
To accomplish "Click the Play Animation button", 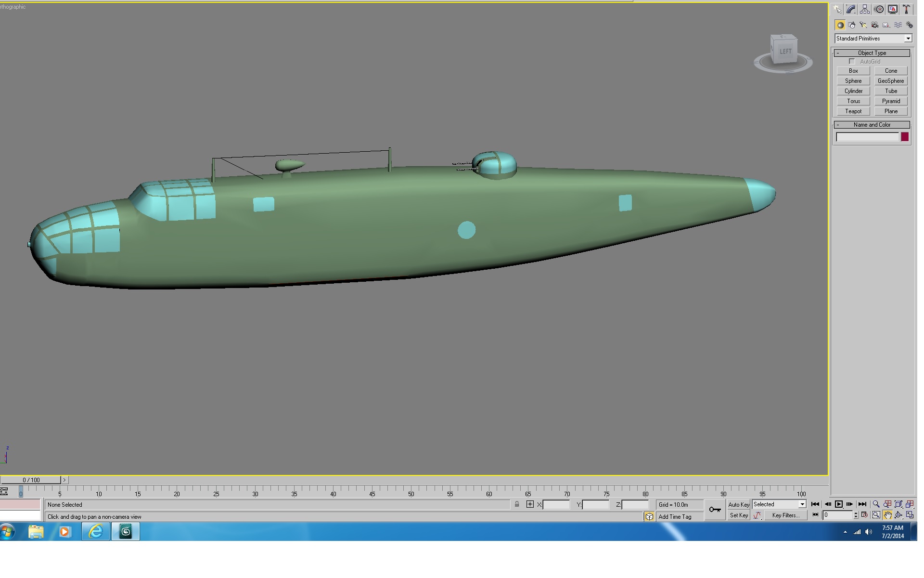I will coord(839,504).
